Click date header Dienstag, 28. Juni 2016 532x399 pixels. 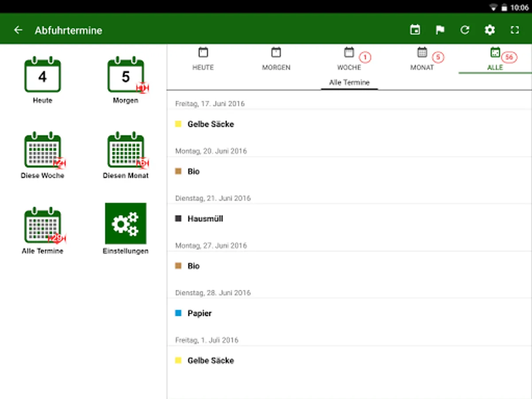pyautogui.click(x=213, y=293)
